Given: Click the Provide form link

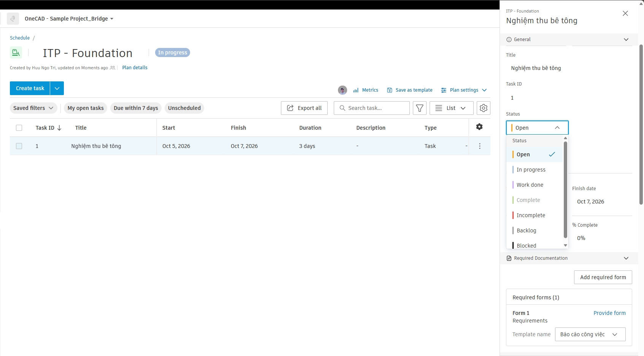Looking at the screenshot, I should pyautogui.click(x=609, y=313).
